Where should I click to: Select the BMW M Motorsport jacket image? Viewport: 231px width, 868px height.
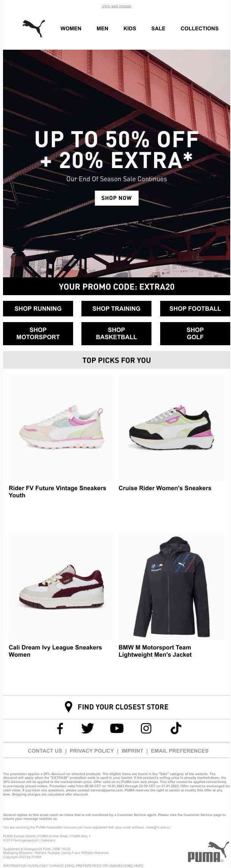[x=172, y=587]
